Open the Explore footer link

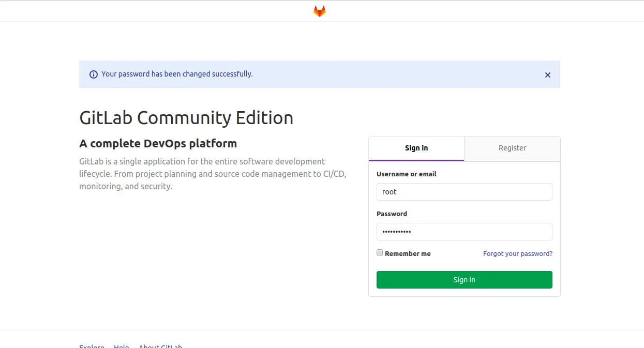(x=92, y=346)
